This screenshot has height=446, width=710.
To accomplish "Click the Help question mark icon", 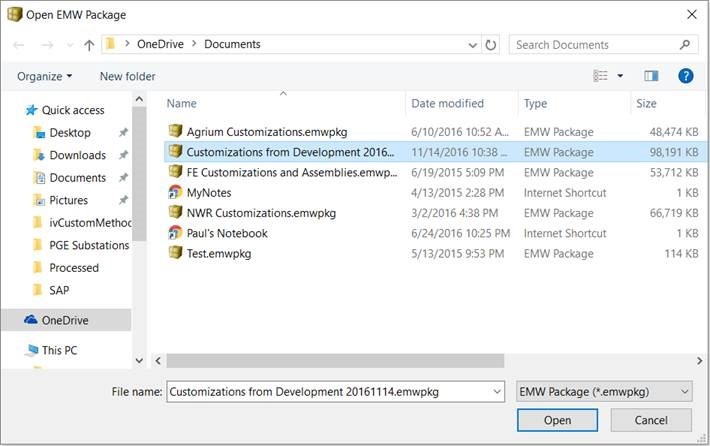I will click(686, 76).
